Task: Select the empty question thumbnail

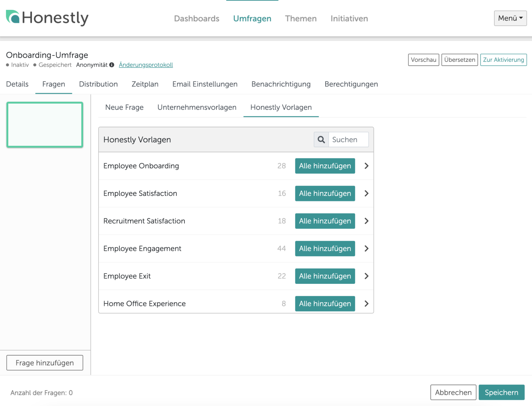Action: coord(45,125)
